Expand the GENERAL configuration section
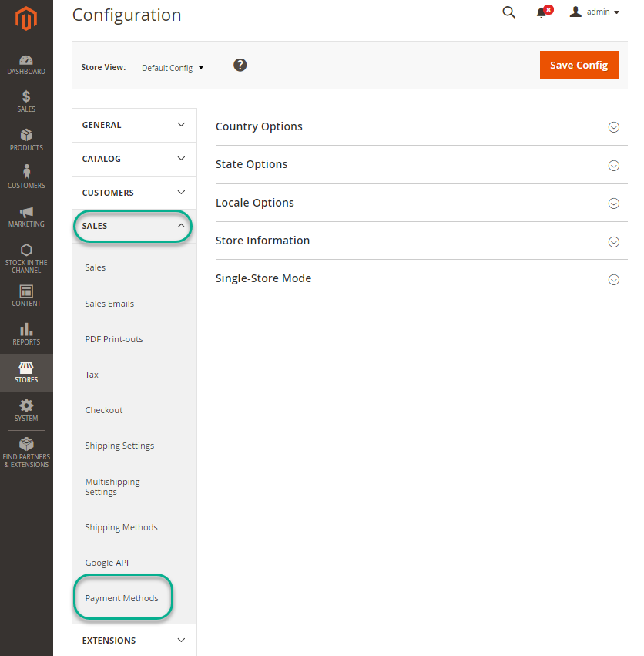 [133, 124]
